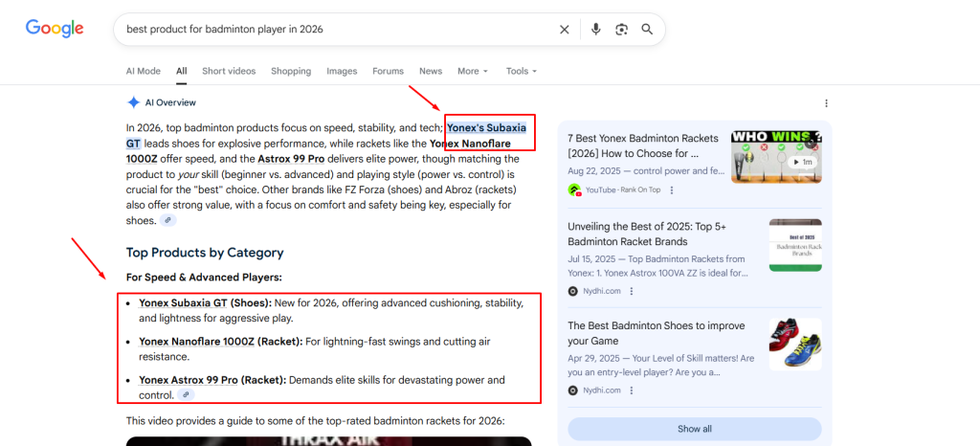The width and height of the screenshot is (980, 446).
Task: Click 'Yonex's Subaxia GT' highlighted link in overview
Action: 486,128
